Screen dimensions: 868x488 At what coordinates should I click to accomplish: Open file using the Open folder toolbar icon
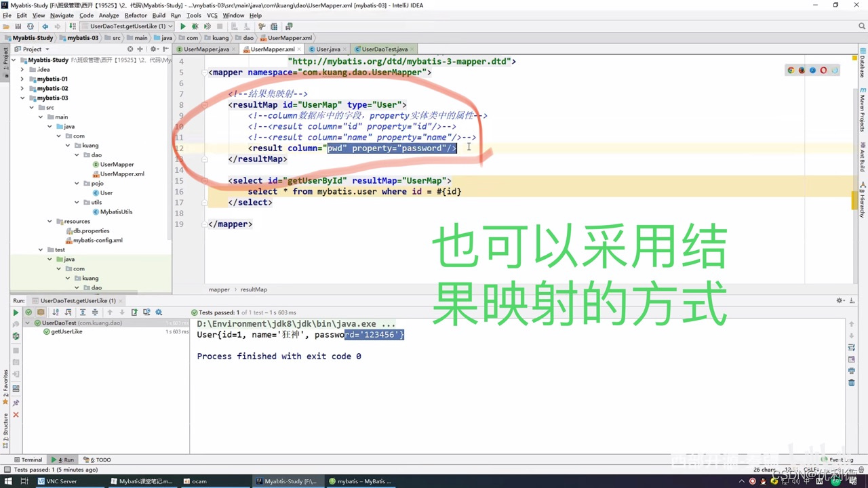coord(6,26)
